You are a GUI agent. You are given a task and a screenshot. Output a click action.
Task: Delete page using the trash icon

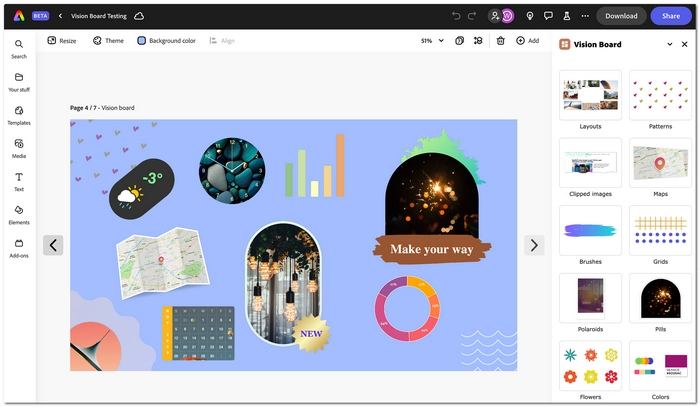click(501, 41)
